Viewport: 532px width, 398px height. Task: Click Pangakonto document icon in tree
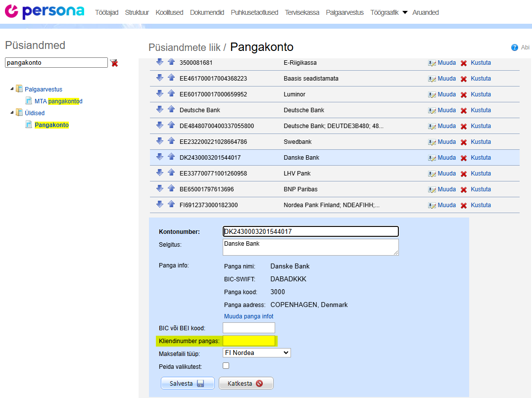click(x=29, y=125)
